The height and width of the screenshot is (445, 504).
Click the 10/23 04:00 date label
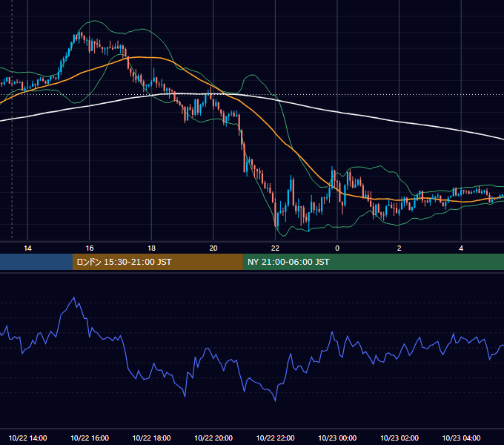[461, 438]
